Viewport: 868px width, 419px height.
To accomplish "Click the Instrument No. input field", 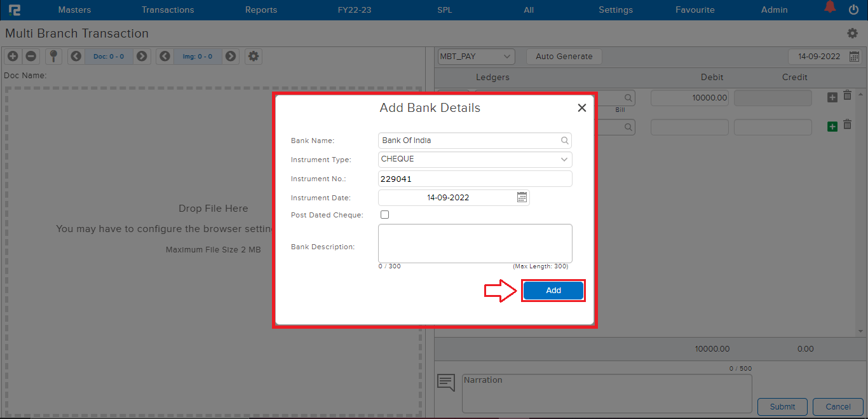I will coord(475,179).
